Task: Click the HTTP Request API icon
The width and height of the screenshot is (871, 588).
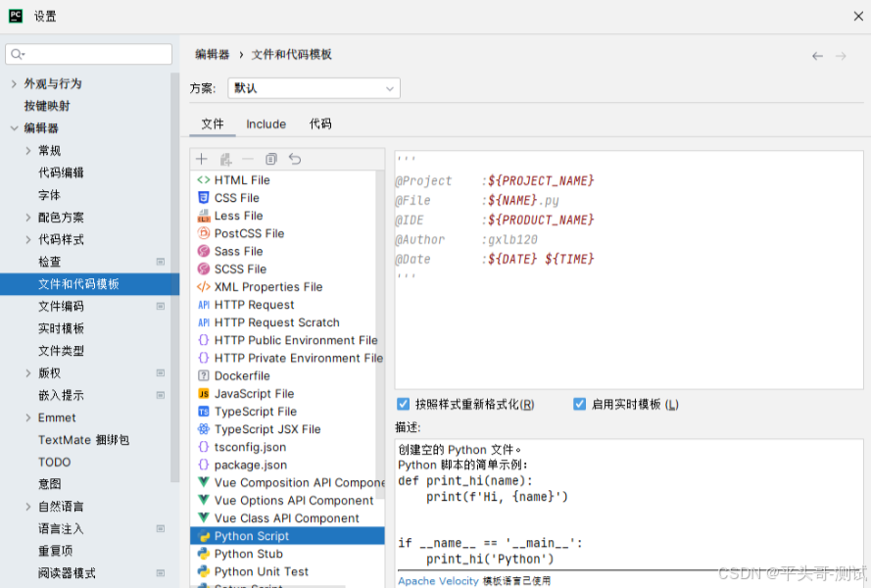Action: click(204, 305)
